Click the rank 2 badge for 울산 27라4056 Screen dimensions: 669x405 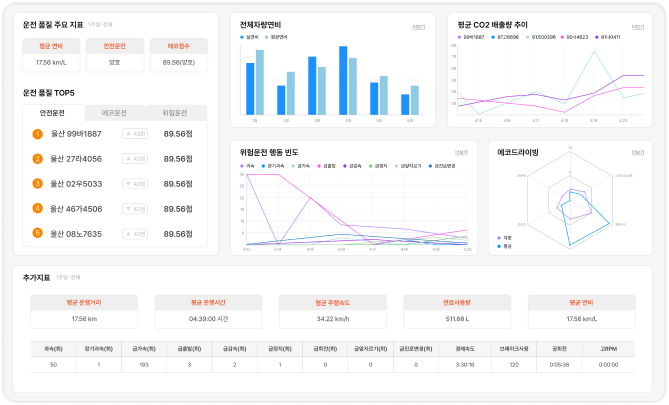(x=37, y=158)
